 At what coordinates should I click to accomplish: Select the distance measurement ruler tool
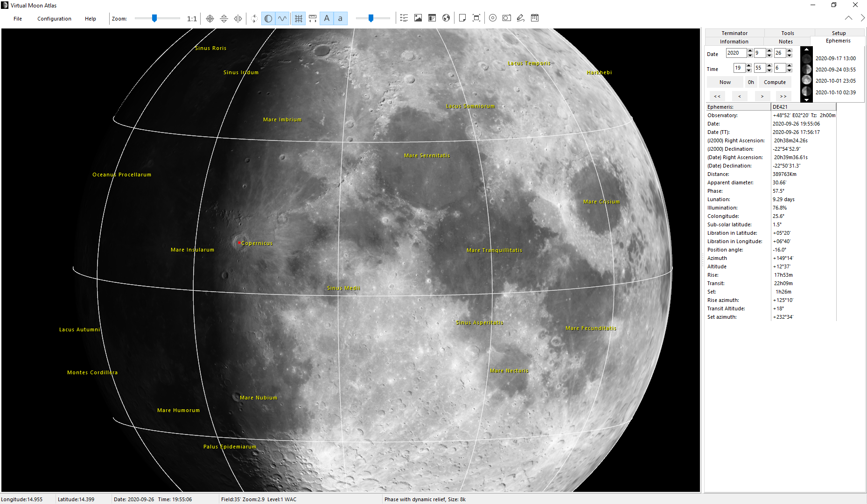(313, 19)
